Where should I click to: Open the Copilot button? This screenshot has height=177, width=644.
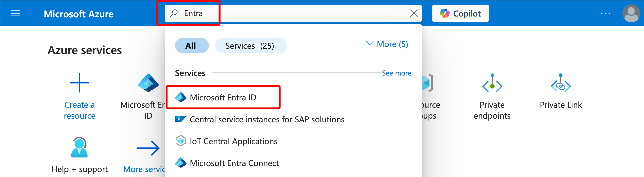click(x=460, y=14)
